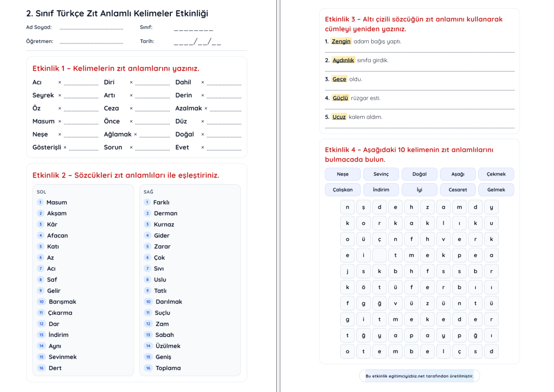
Task: Click the Çalışkan word chip
Action: [x=343, y=190]
